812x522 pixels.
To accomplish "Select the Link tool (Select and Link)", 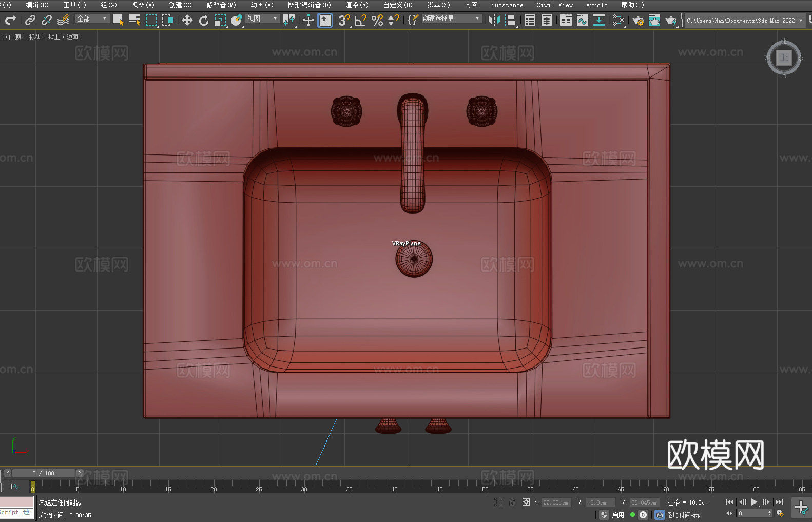I will tap(30, 20).
